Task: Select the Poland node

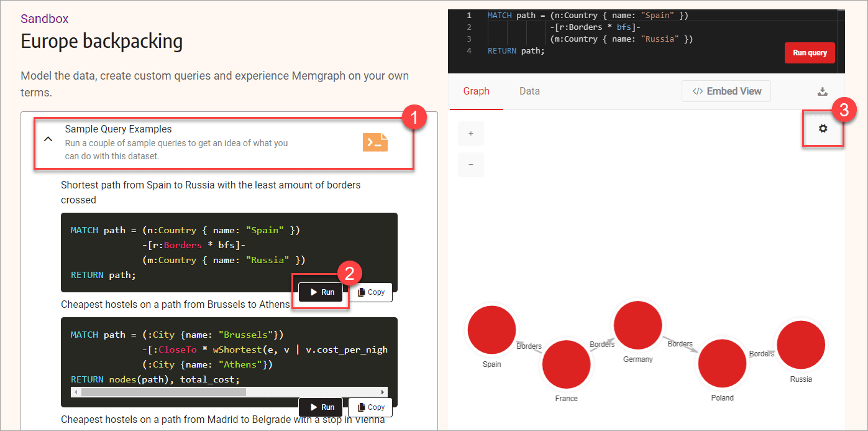Action: click(x=722, y=364)
